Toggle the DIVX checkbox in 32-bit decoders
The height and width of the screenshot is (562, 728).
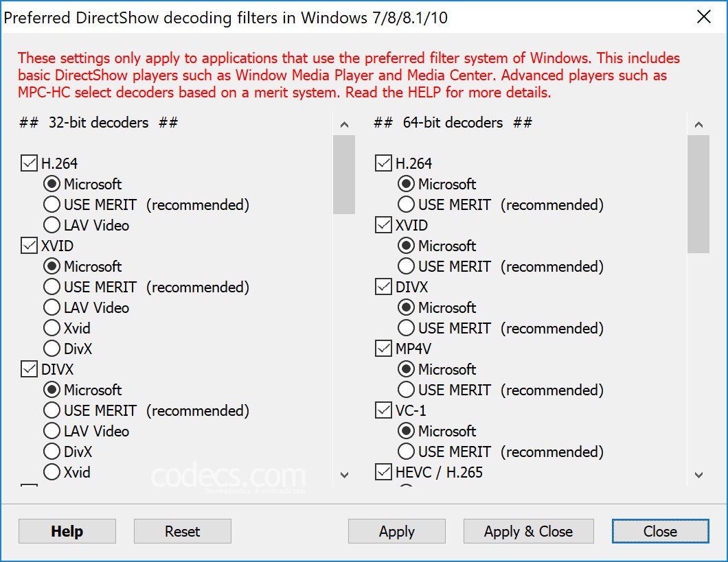[x=28, y=368]
